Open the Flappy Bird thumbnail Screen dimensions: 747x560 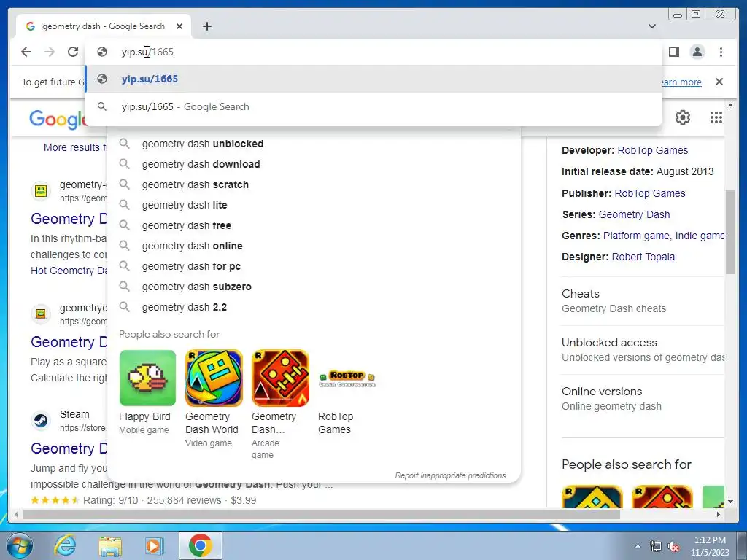click(x=147, y=378)
